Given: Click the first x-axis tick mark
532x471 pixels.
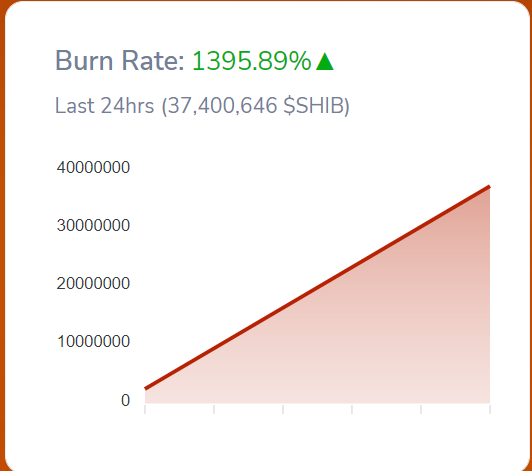Looking at the screenshot, I should click(x=145, y=409).
